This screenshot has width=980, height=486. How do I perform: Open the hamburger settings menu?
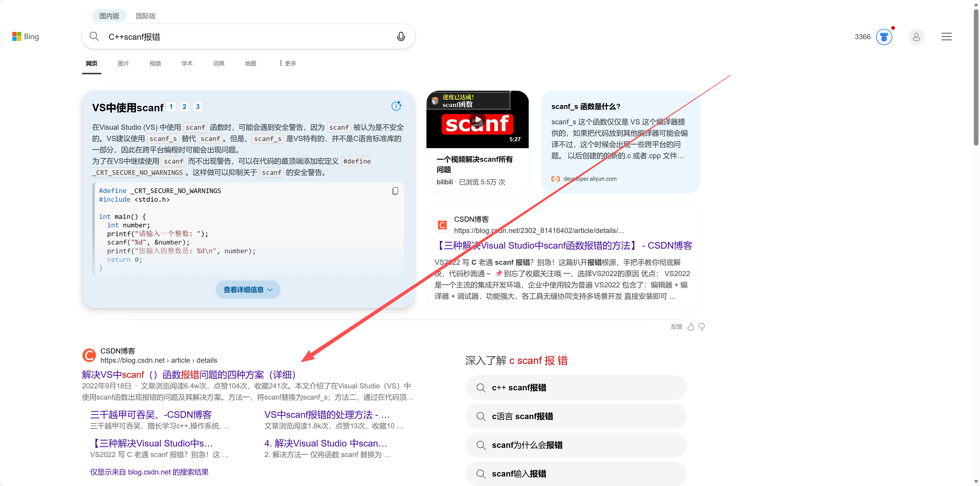[946, 37]
